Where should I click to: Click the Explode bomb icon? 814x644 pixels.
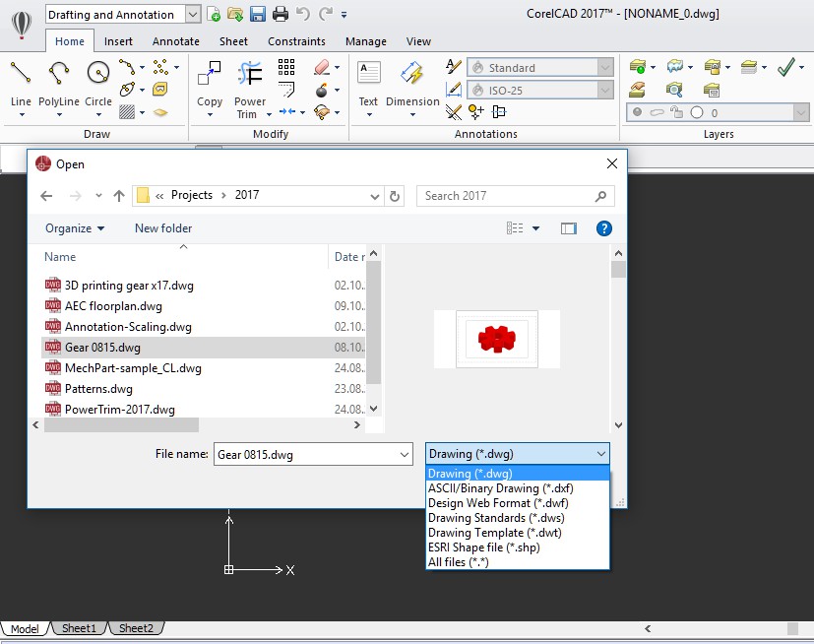click(322, 91)
